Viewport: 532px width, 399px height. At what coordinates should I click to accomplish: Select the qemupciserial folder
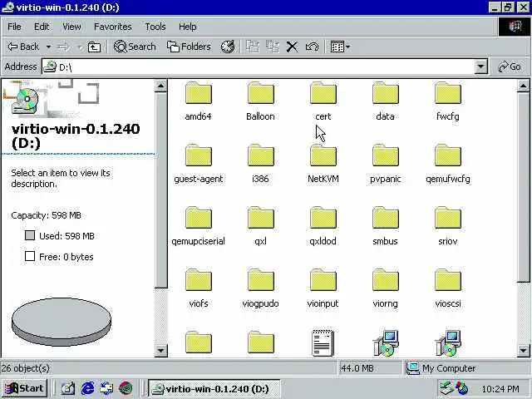tap(199, 218)
